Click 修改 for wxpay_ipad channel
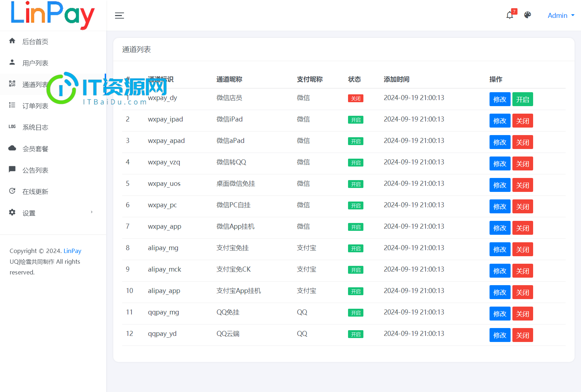 pos(500,121)
